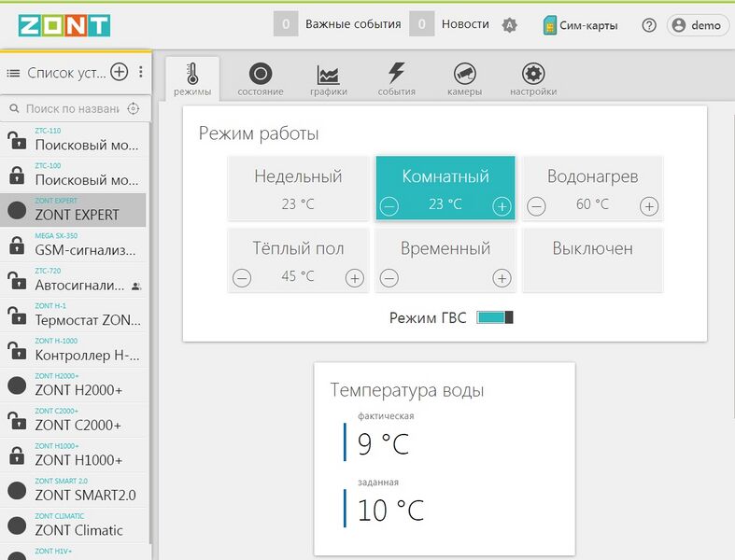Click the состояние status circle icon

point(261,79)
